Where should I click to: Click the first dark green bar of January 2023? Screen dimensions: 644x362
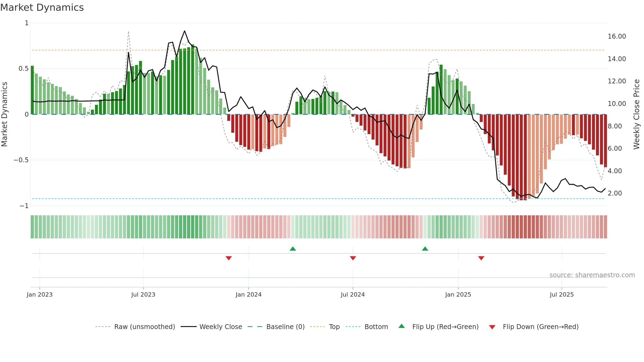click(32, 90)
